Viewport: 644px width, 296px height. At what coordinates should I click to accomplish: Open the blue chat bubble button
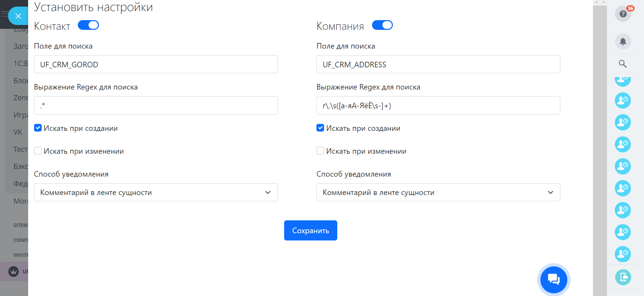coord(554,279)
